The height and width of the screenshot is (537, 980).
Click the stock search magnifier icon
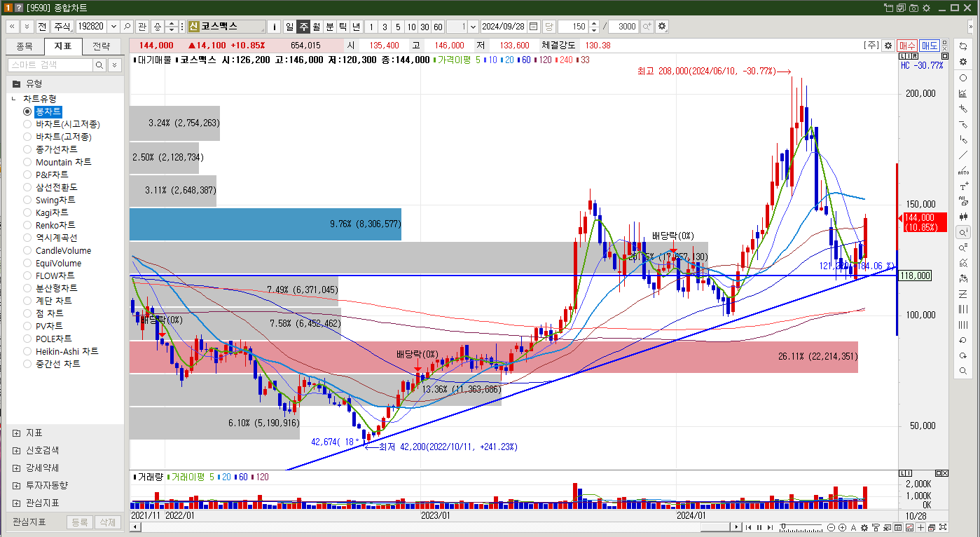127,26
